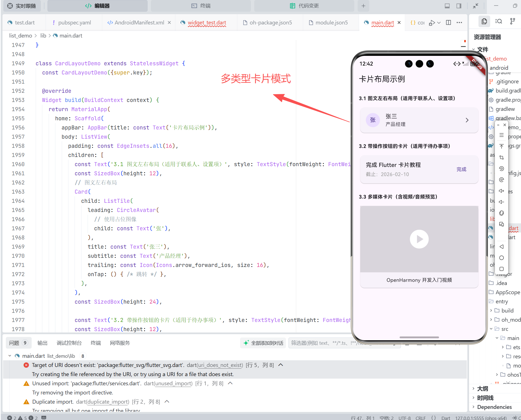Image resolution: width=521 pixels, height=420 pixels.
Task: Rotate the emulator clockwise
Action: coord(502,180)
